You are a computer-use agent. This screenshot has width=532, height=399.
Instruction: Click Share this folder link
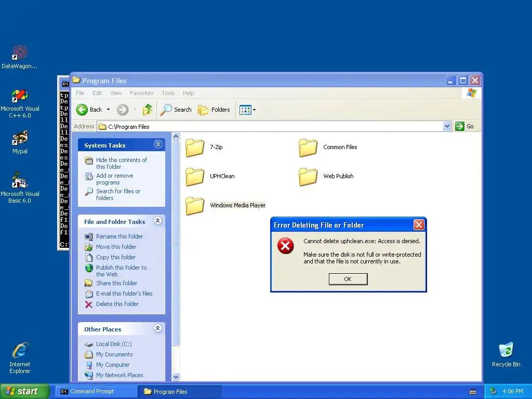pyautogui.click(x=116, y=283)
